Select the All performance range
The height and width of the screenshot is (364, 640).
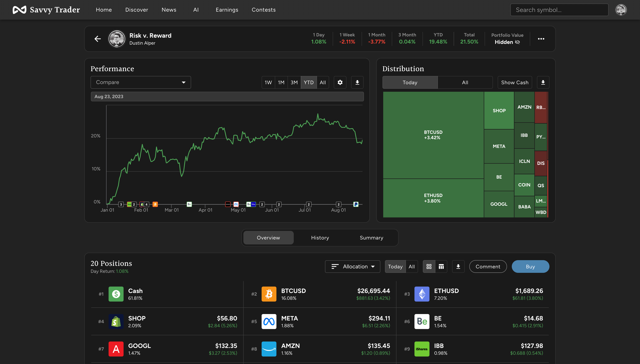pos(323,82)
